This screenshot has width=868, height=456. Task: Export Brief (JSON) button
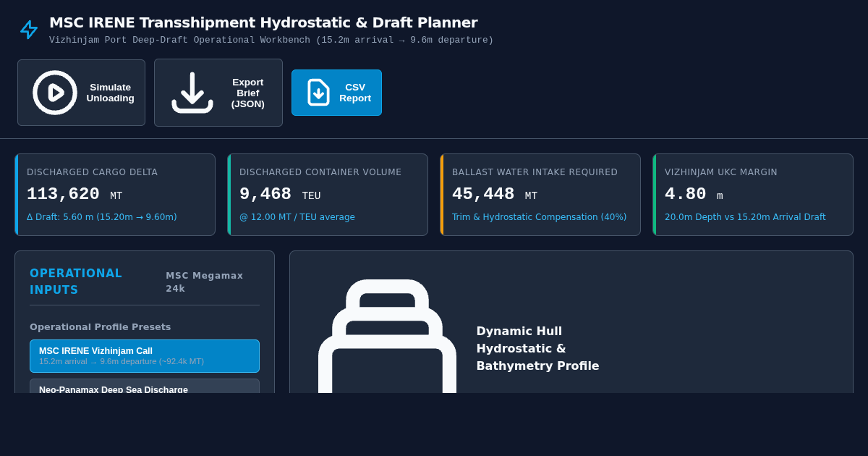[x=218, y=93]
